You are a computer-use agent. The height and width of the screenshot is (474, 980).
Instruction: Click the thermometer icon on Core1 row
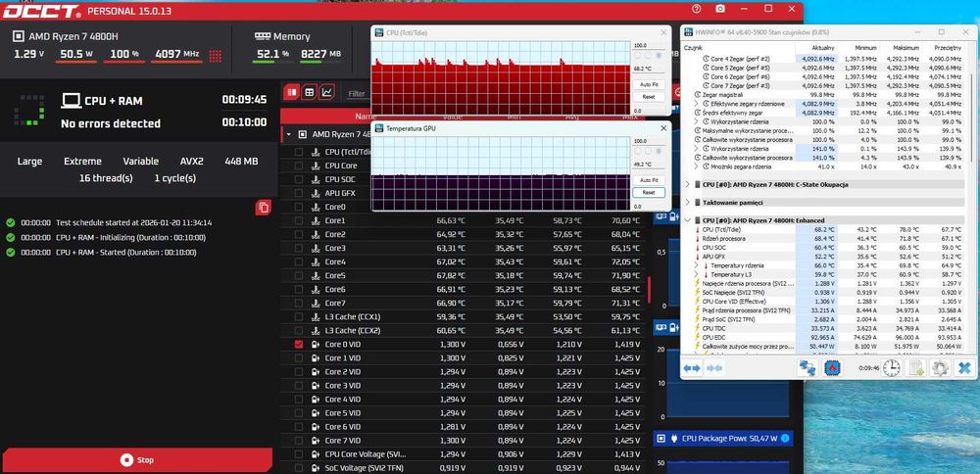[x=316, y=220]
